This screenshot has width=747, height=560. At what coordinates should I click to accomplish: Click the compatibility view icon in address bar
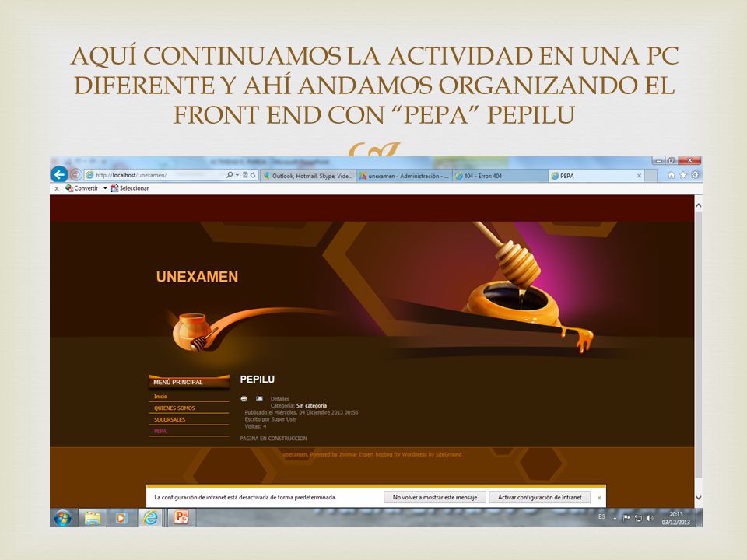[x=245, y=175]
